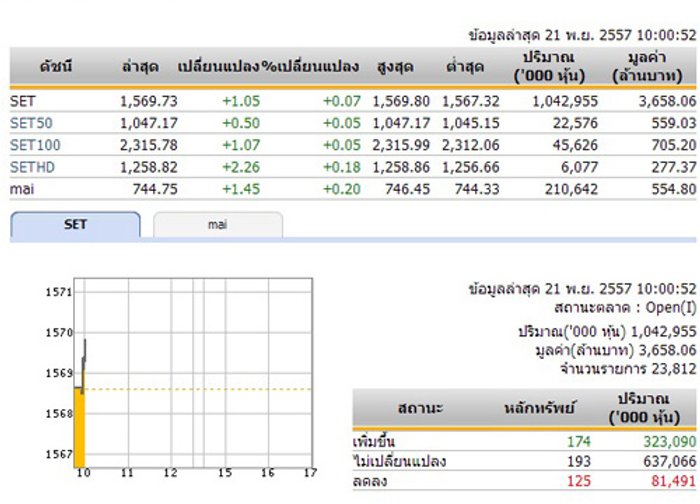
Task: Click SET50 low value 1,045.15
Action: tap(471, 123)
